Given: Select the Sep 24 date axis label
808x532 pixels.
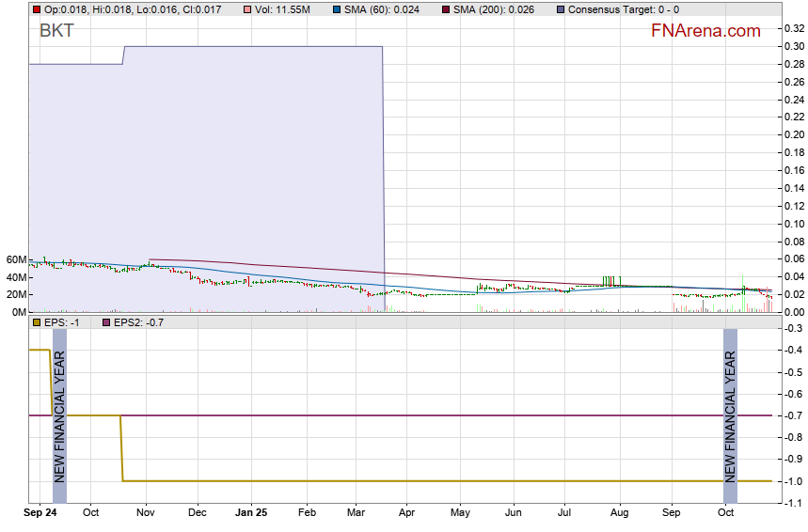Looking at the screenshot, I should tap(40, 514).
